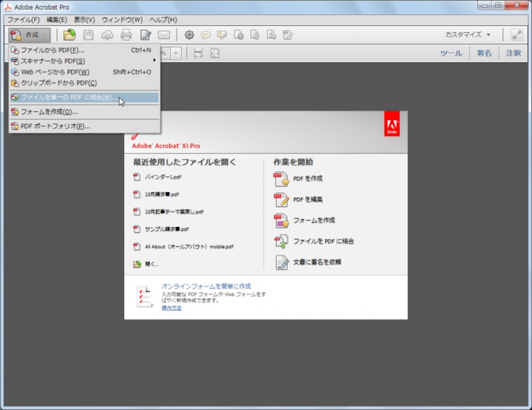Toggle the 作成 create dropdown button
This screenshot has width=532, height=410.
pyautogui.click(x=29, y=35)
